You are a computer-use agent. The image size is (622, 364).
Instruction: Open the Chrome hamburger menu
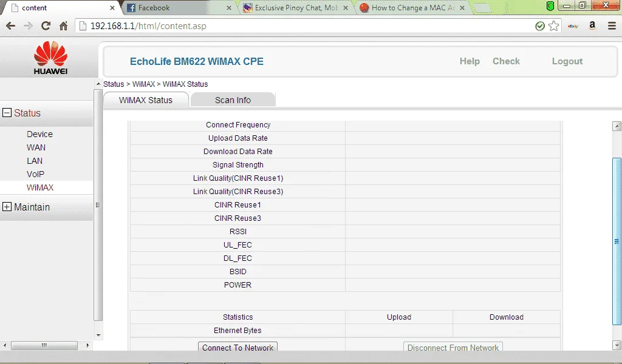pyautogui.click(x=612, y=26)
